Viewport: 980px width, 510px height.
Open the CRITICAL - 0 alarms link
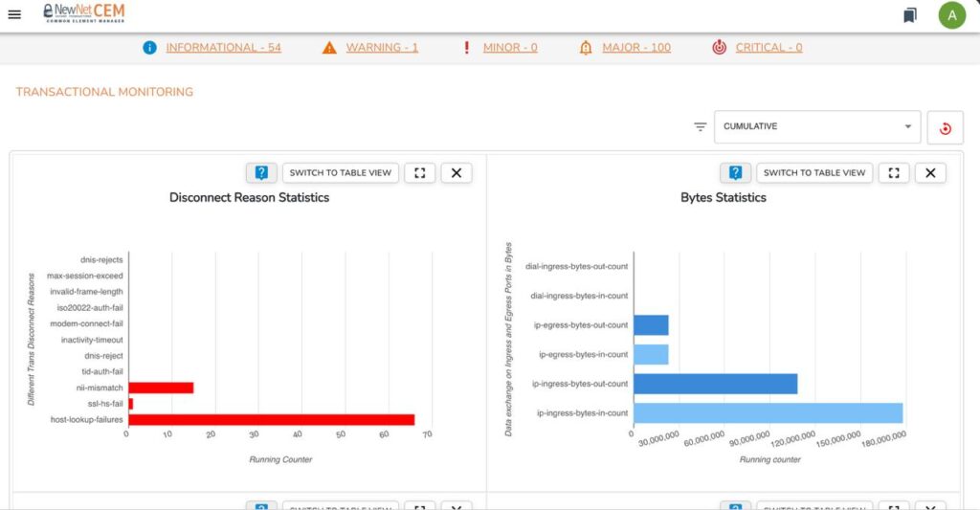(x=768, y=48)
